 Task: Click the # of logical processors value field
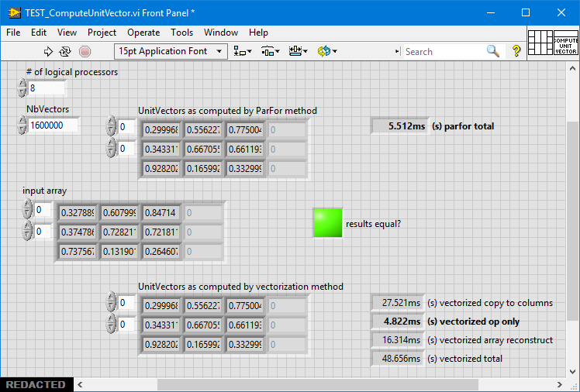(47, 88)
